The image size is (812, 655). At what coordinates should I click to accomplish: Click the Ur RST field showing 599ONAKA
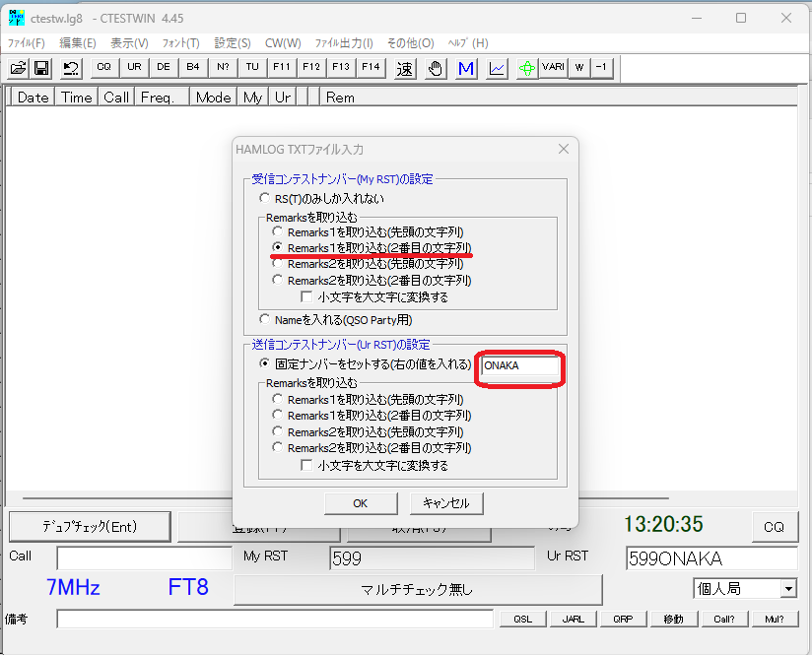point(711,558)
